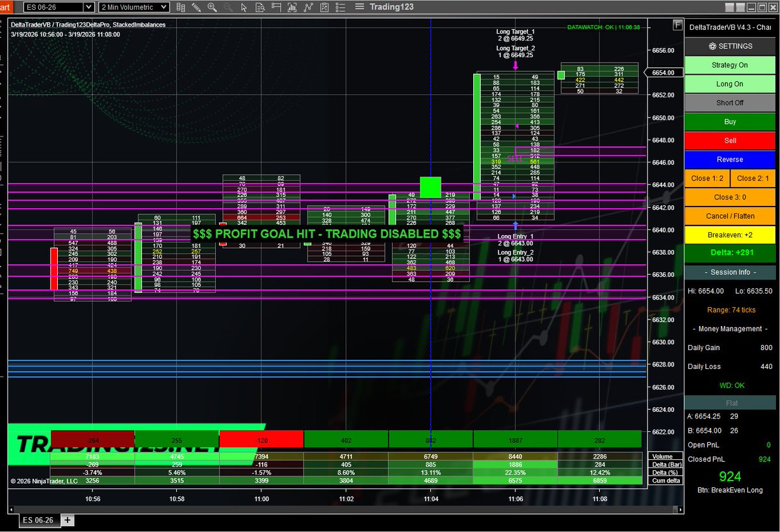The width and height of the screenshot is (780, 532).
Task: Select the pointer cursor tool in the toolbar
Action: 244,7
